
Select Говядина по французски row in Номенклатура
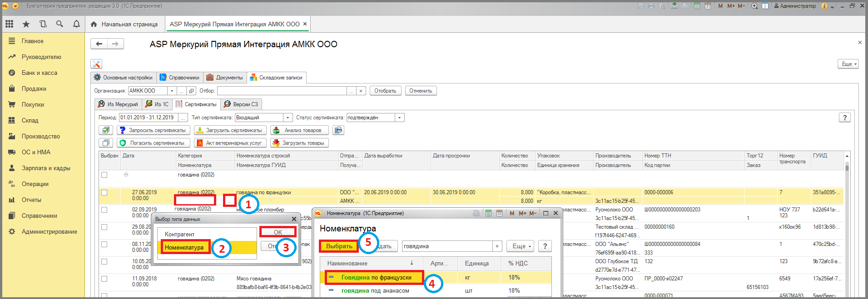coord(436,277)
